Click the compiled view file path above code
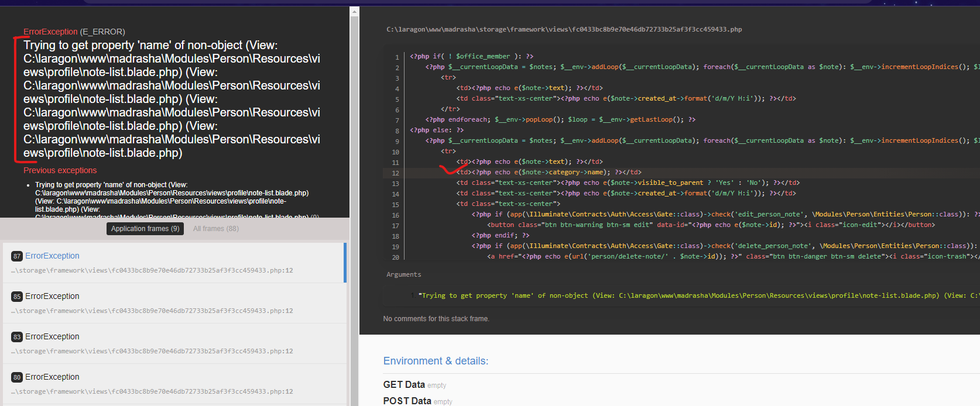 click(x=564, y=29)
